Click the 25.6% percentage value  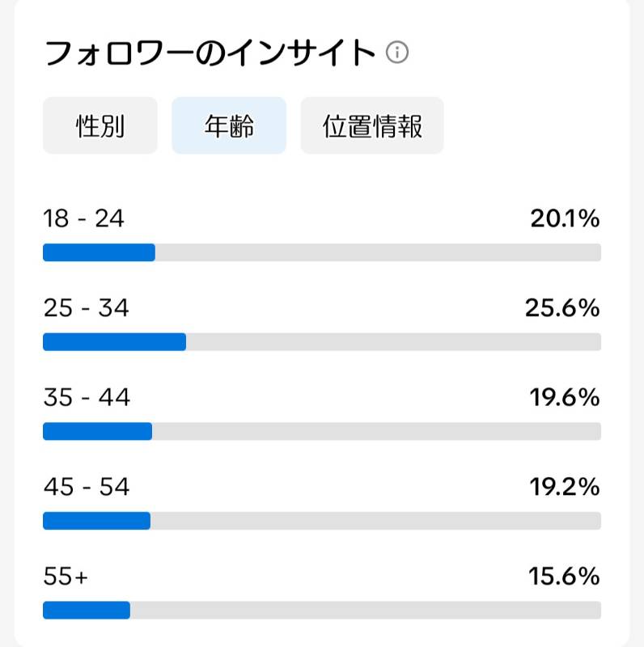562,308
